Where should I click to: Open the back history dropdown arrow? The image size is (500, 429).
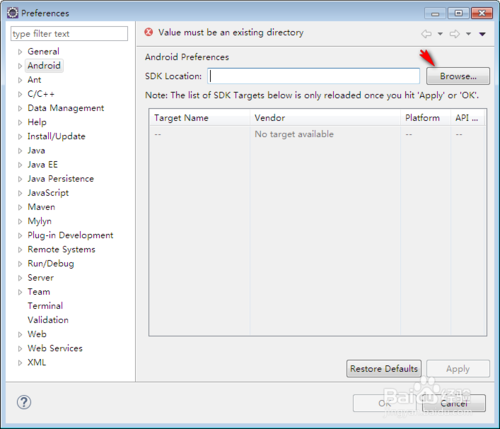coord(440,34)
